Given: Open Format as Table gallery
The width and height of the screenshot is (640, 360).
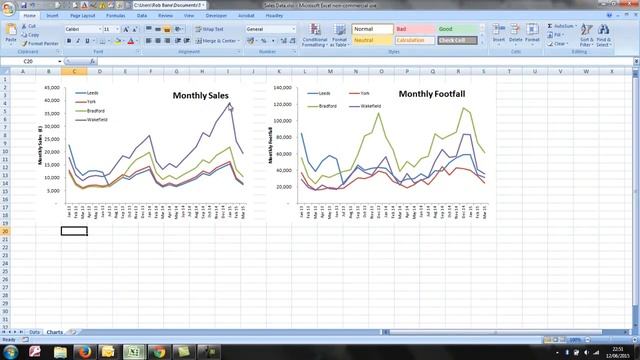Looking at the screenshot, I should pyautogui.click(x=339, y=35).
